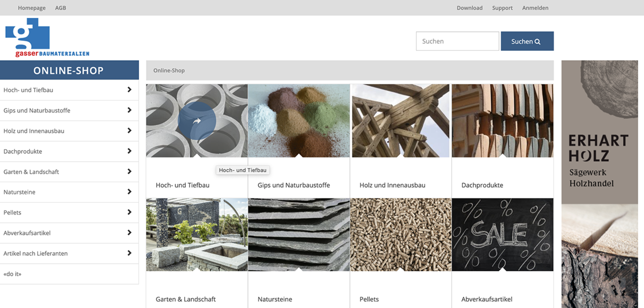Click the blue arrow overlay on concrete rings
This screenshot has width=644, height=308.
coord(197,121)
